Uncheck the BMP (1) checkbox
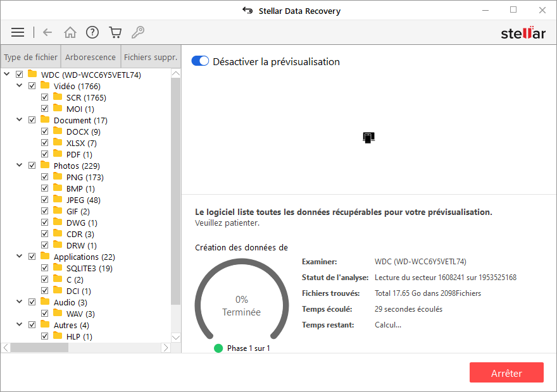Viewport: 557px width, 392px height. (44, 188)
